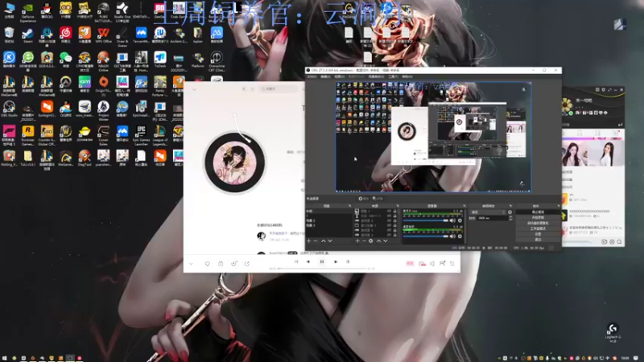This screenshot has height=362, width=644.
Task: Open the PUBG Battlegrounds desktop shortcut
Action: pyautogui.click(x=104, y=12)
